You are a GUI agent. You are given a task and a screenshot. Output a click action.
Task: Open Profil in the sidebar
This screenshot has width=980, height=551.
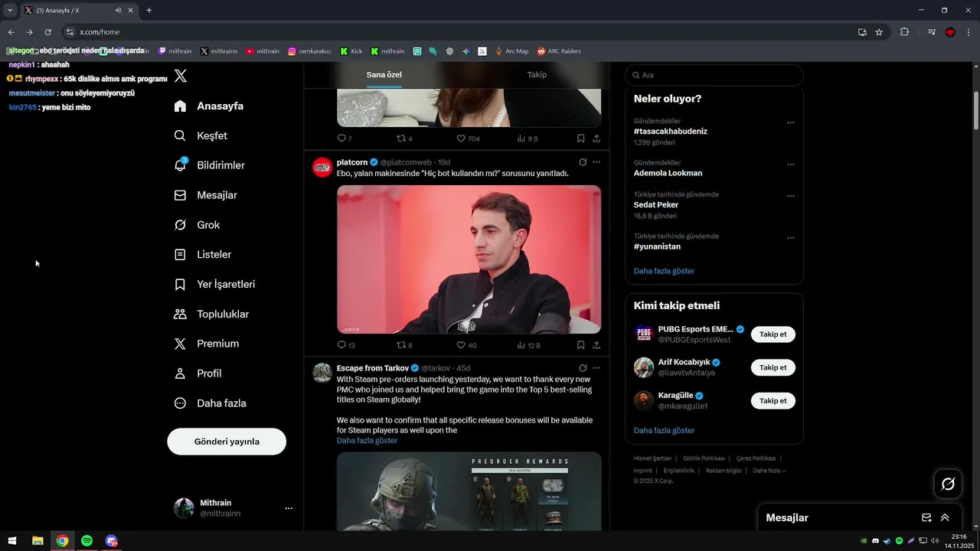click(x=198, y=373)
